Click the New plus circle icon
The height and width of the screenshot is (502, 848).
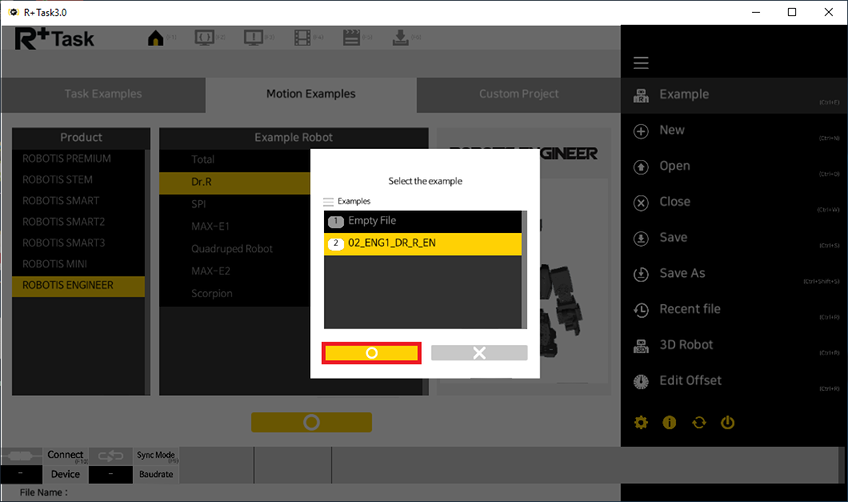pos(641,131)
